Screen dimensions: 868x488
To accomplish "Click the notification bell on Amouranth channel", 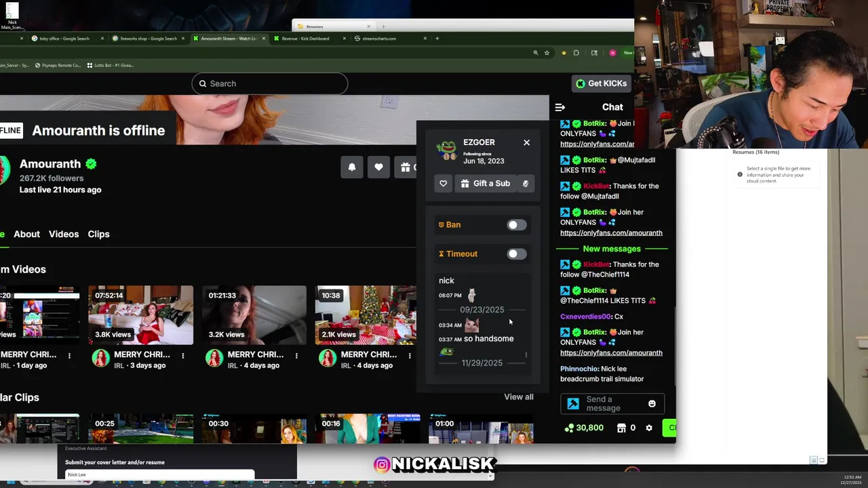I will (352, 167).
